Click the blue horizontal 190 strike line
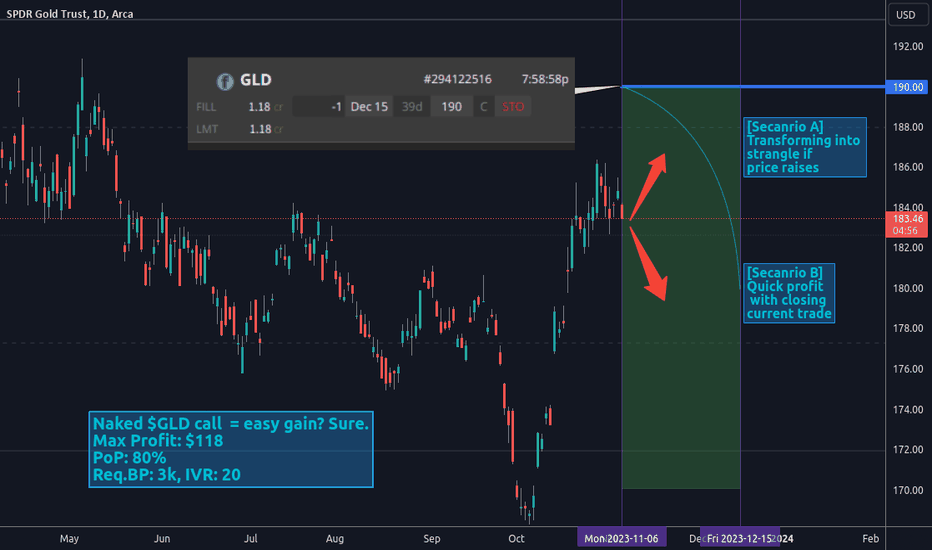 pyautogui.click(x=753, y=87)
